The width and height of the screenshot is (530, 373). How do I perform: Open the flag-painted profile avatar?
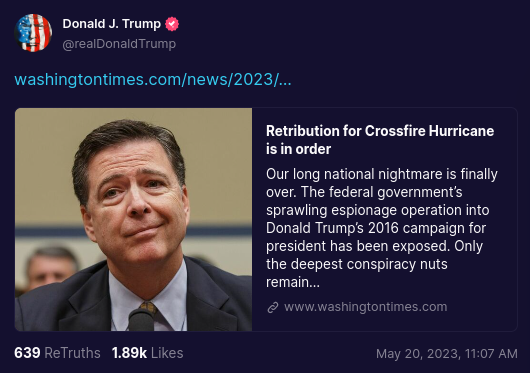pyautogui.click(x=33, y=33)
